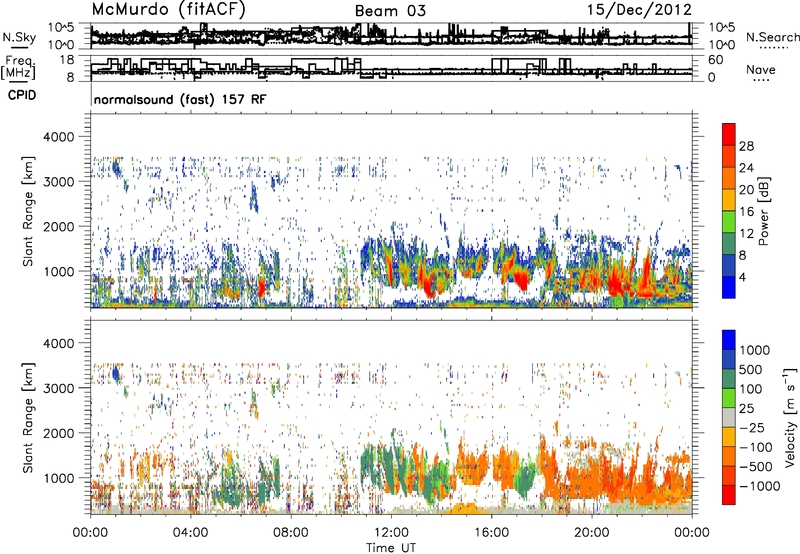The height and width of the screenshot is (554, 800).
Task: Click the 'Nave' legend label
Action: coord(761,69)
